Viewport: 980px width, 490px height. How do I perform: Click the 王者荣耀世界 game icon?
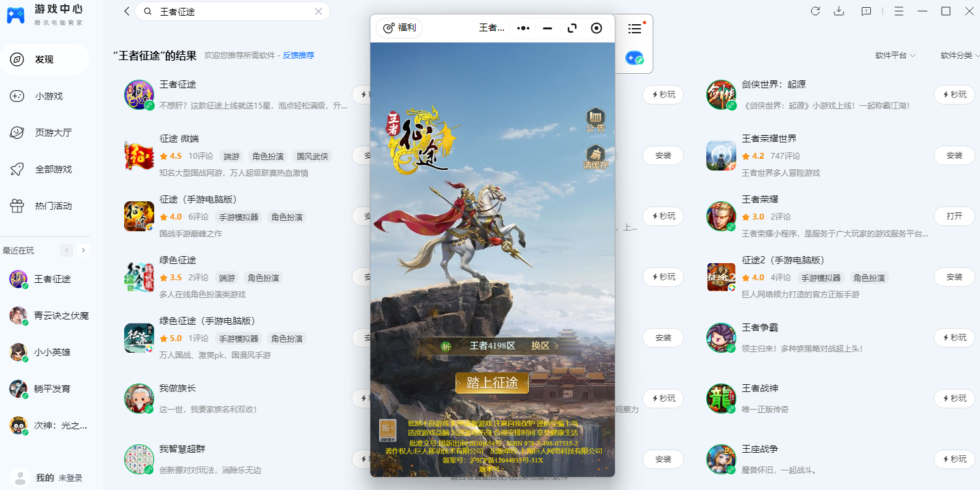tap(721, 155)
